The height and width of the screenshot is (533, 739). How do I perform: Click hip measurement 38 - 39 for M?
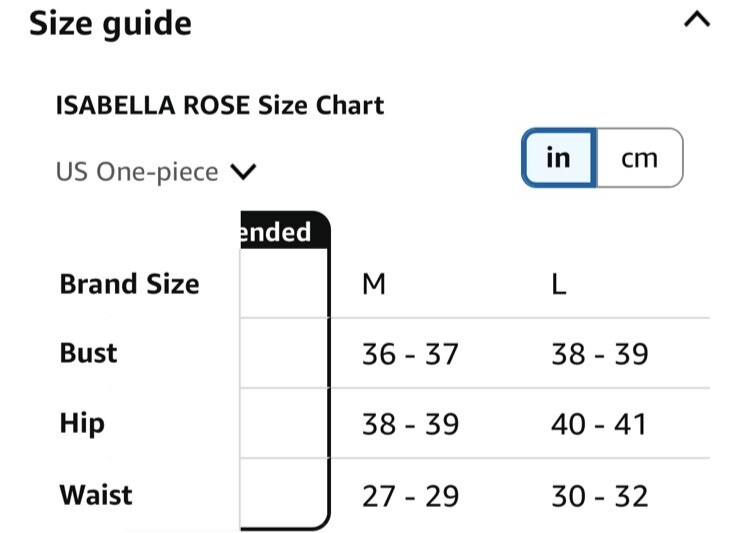pos(410,424)
